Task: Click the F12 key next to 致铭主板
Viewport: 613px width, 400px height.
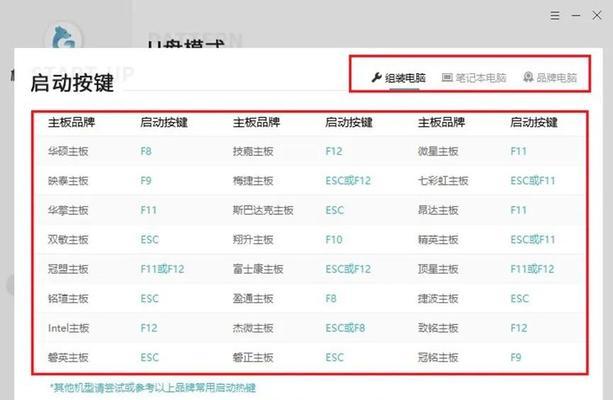Action: coord(519,328)
